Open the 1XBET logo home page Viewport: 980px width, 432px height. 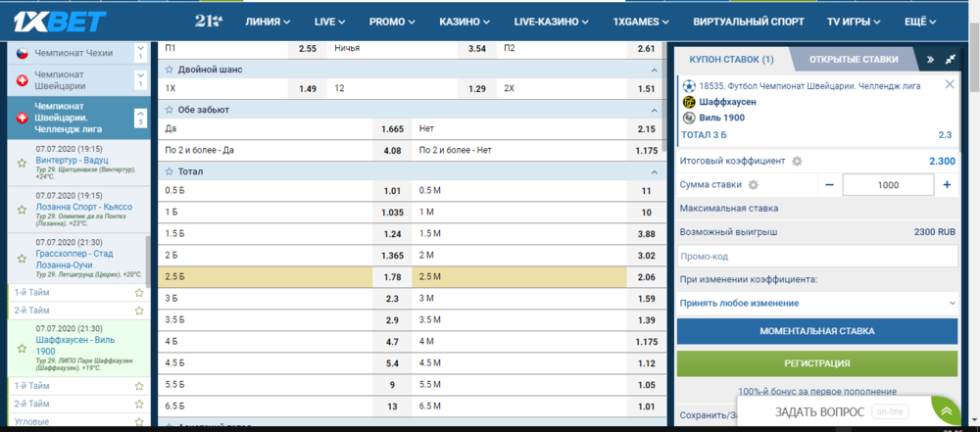tap(60, 22)
